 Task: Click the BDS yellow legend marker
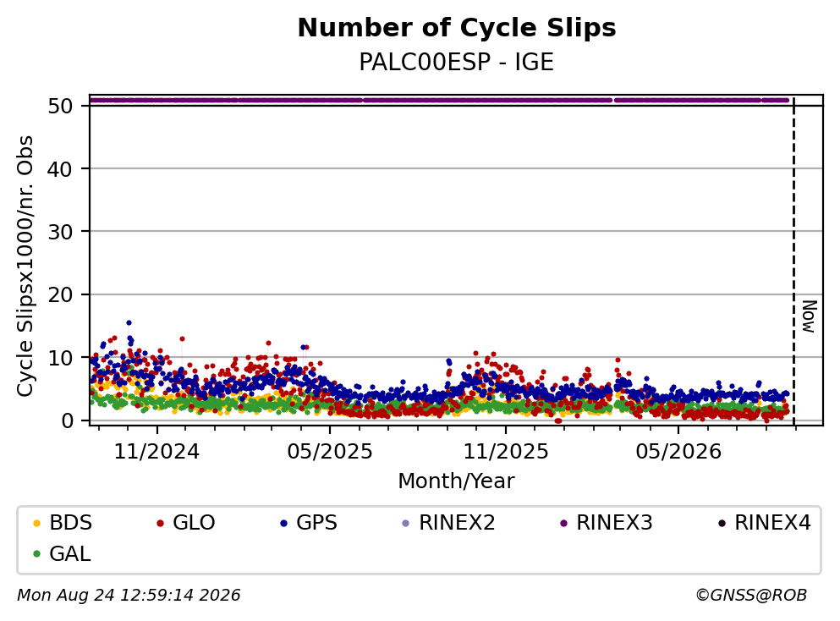coord(36,523)
